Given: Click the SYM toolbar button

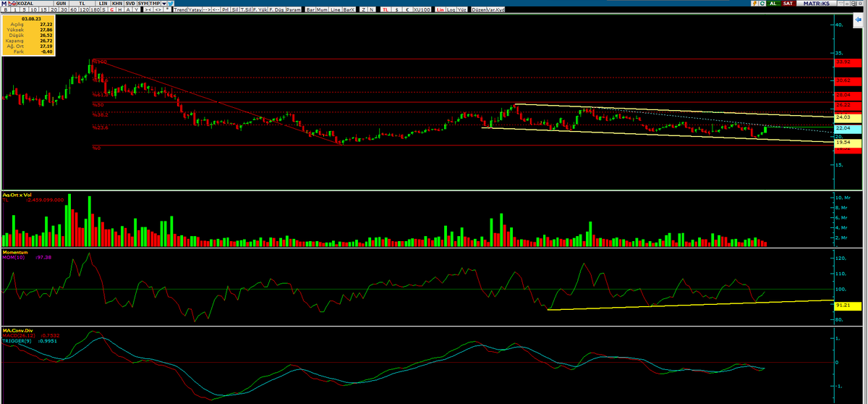Looking at the screenshot, I should pos(143,4).
